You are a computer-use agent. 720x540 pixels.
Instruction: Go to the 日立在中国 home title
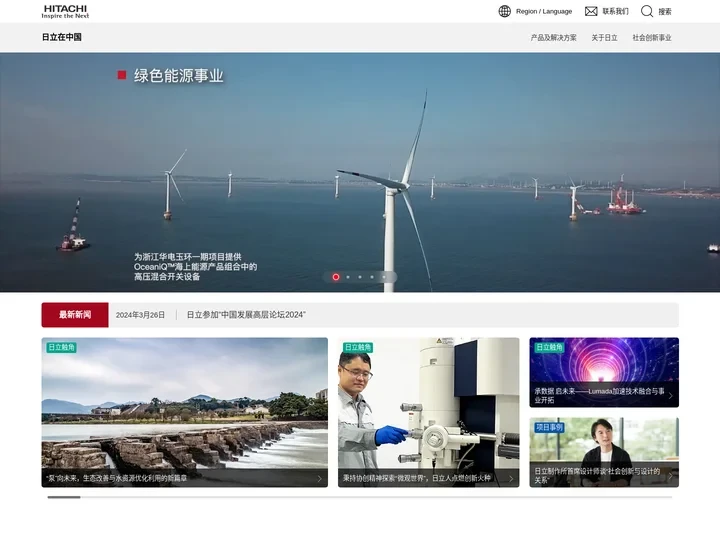62,37
